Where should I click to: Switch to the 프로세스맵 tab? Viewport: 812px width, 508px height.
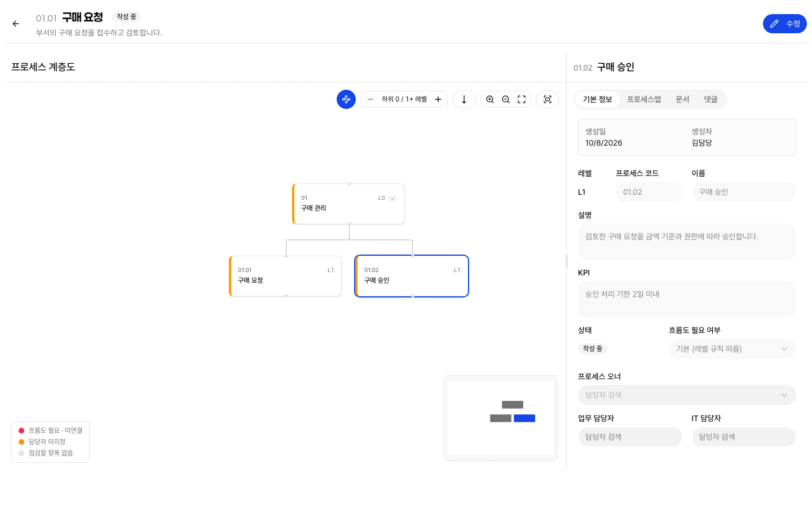pyautogui.click(x=644, y=99)
